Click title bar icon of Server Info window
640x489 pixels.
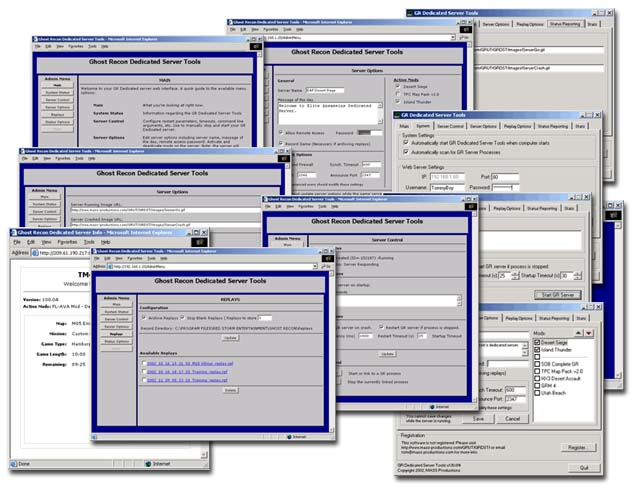(13, 233)
